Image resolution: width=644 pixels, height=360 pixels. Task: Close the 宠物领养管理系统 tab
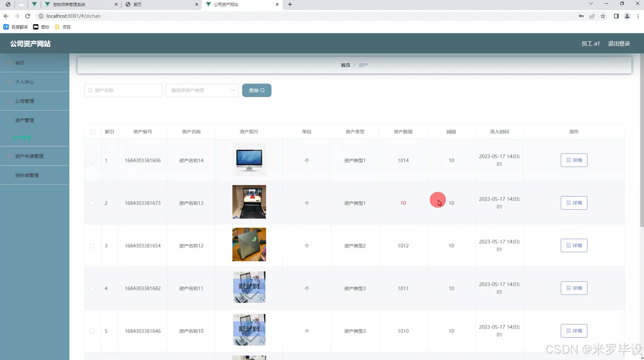click(116, 4)
